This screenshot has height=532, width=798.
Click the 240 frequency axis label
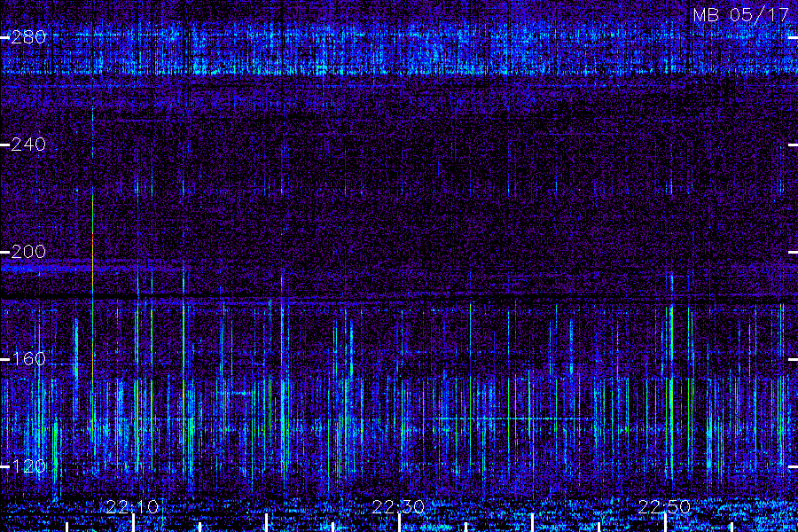[x=28, y=145]
